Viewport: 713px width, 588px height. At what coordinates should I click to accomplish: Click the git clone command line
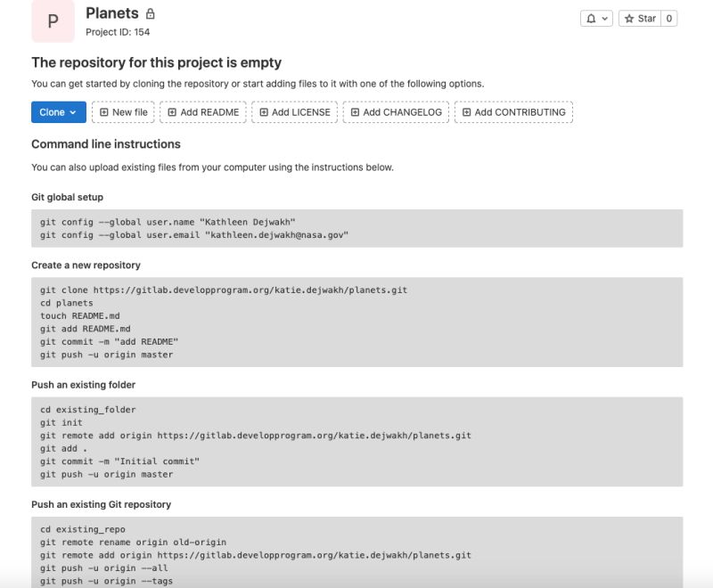[x=224, y=290]
